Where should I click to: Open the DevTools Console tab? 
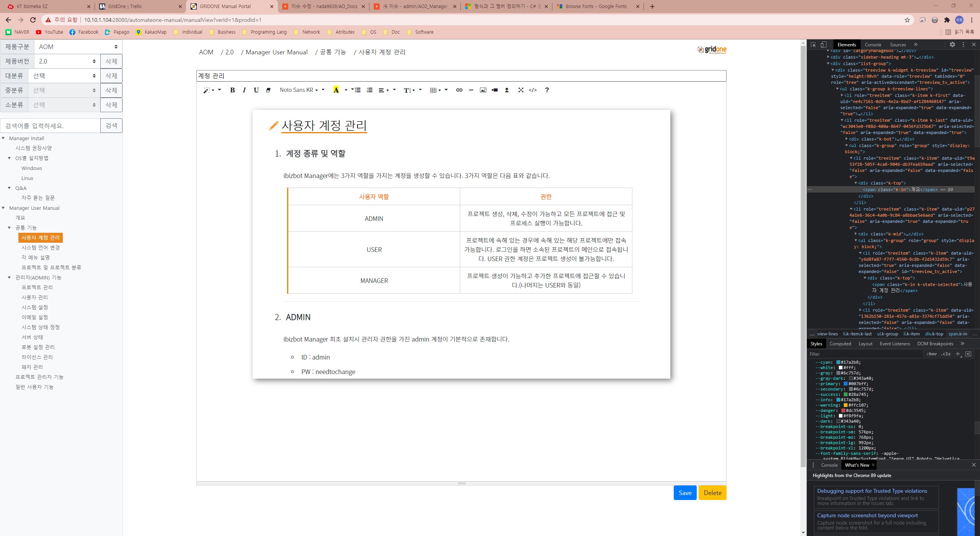(x=872, y=44)
